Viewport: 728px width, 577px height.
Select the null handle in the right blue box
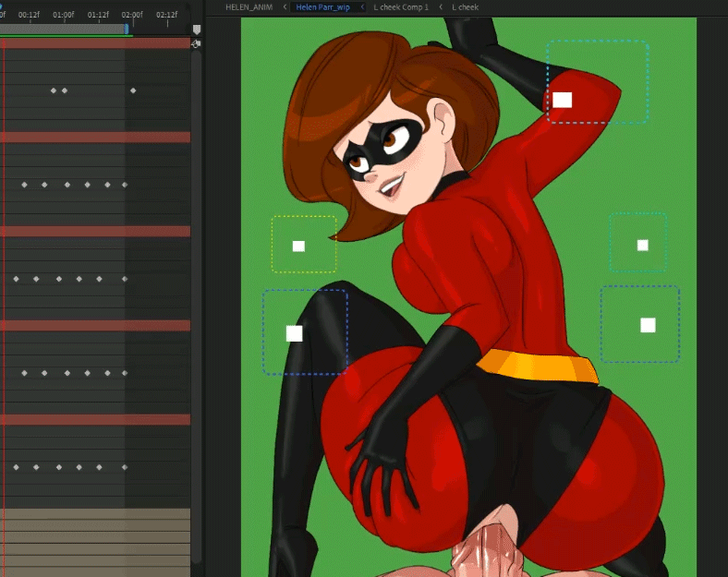point(649,325)
